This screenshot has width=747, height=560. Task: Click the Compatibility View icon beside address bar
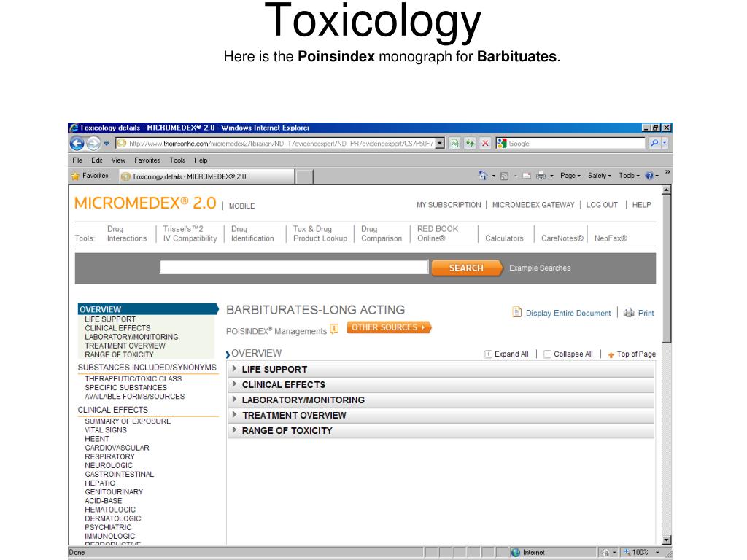click(x=455, y=144)
